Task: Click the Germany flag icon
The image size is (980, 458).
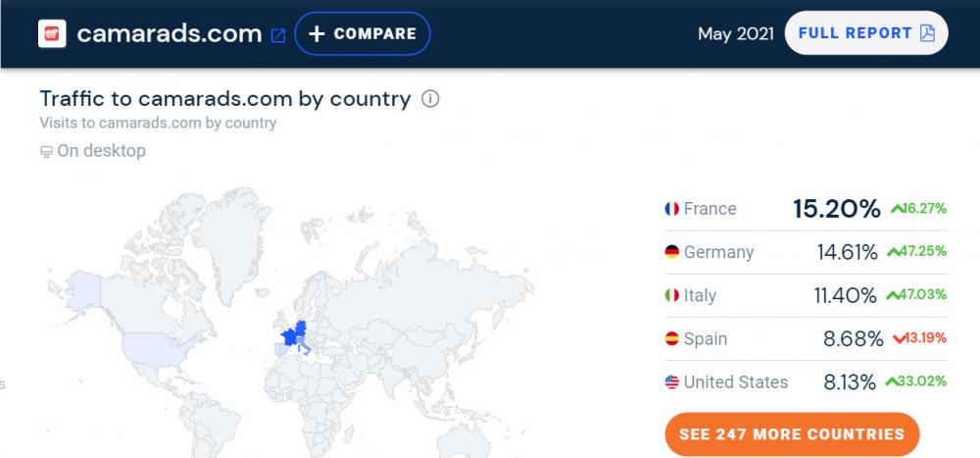Action: pos(671,252)
